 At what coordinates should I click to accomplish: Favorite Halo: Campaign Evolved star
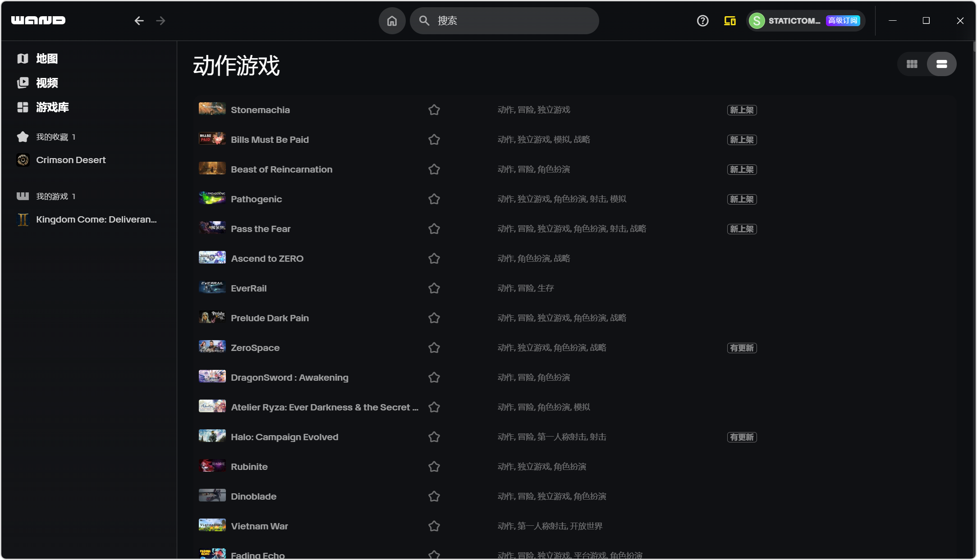[434, 437]
